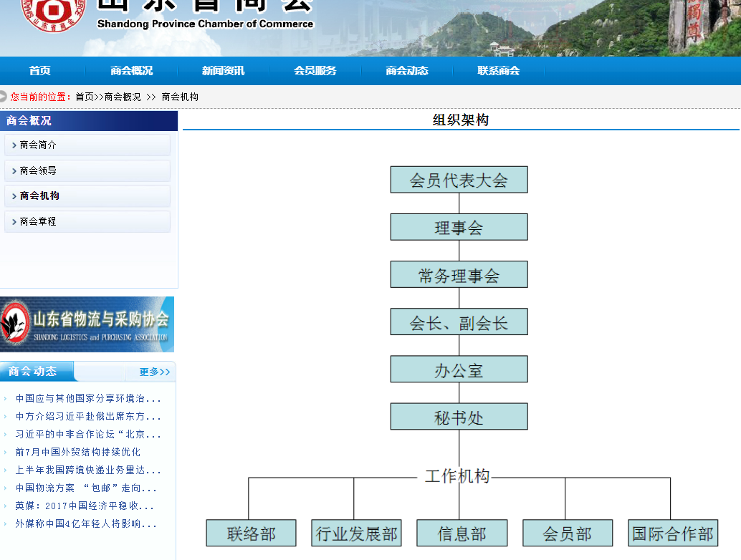Click the 首页 breadcrumb link

(x=84, y=97)
